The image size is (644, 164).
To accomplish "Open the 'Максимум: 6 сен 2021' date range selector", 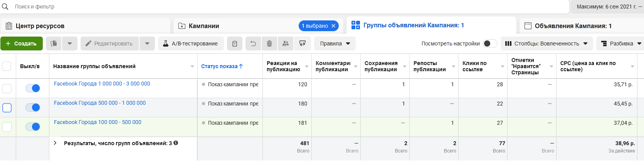I will pyautogui.click(x=607, y=7).
